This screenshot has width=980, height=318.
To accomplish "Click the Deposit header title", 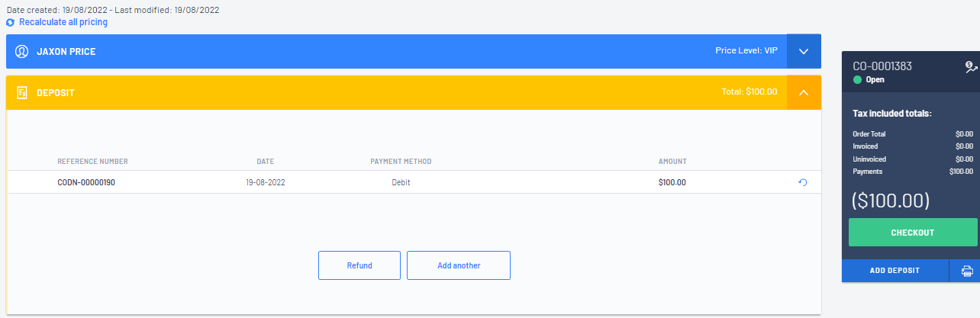I will [x=56, y=93].
